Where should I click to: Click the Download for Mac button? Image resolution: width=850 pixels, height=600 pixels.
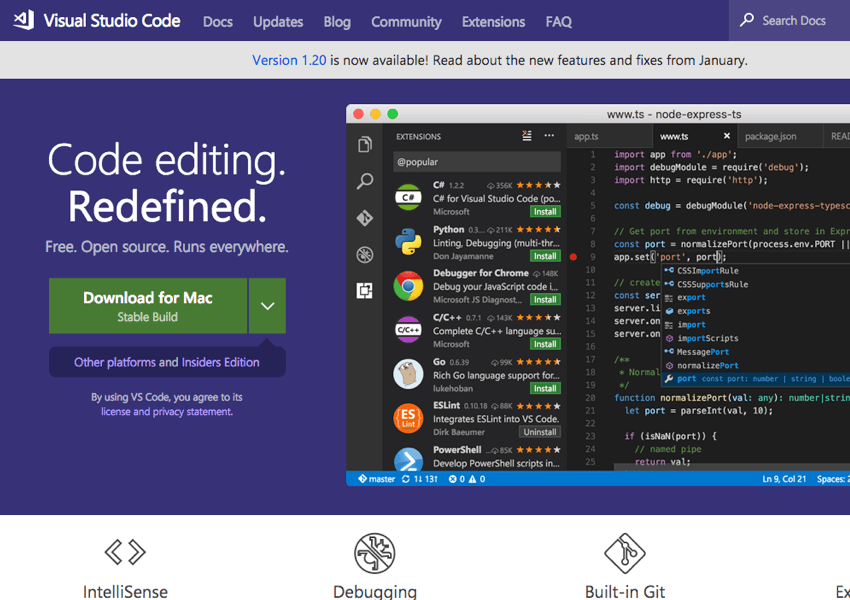click(x=148, y=306)
